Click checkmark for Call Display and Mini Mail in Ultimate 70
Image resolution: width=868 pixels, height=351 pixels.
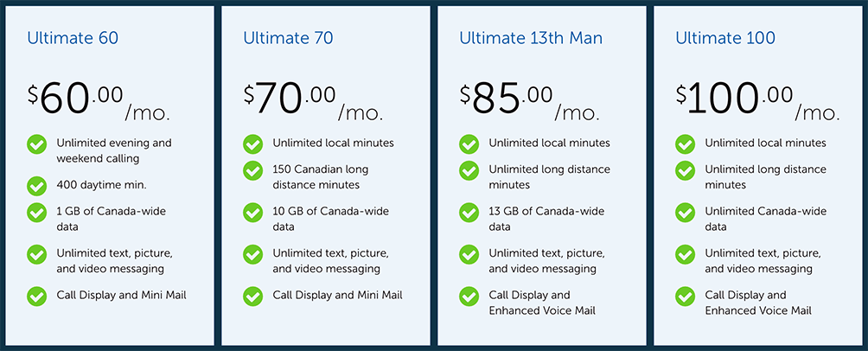253,297
